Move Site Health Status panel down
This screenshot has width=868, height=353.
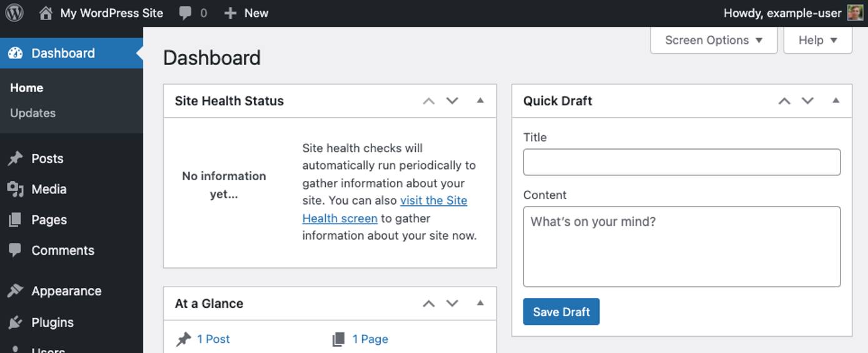pyautogui.click(x=452, y=101)
